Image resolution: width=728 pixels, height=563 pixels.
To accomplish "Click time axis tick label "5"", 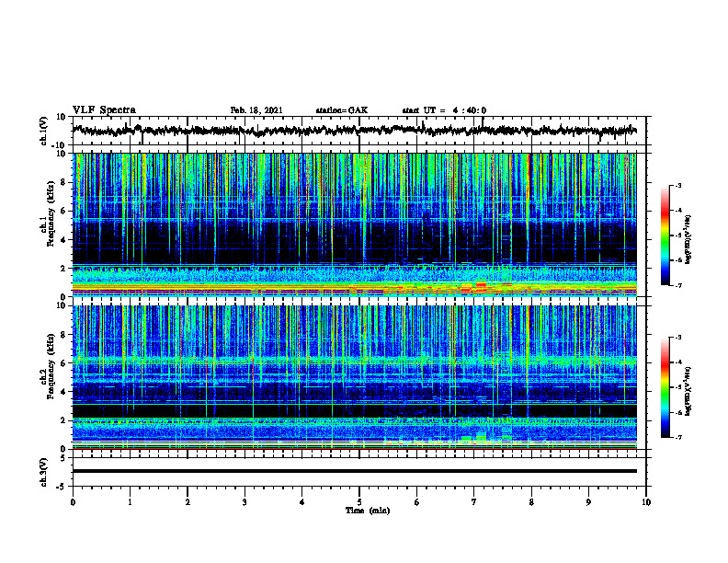I will coord(359,502).
